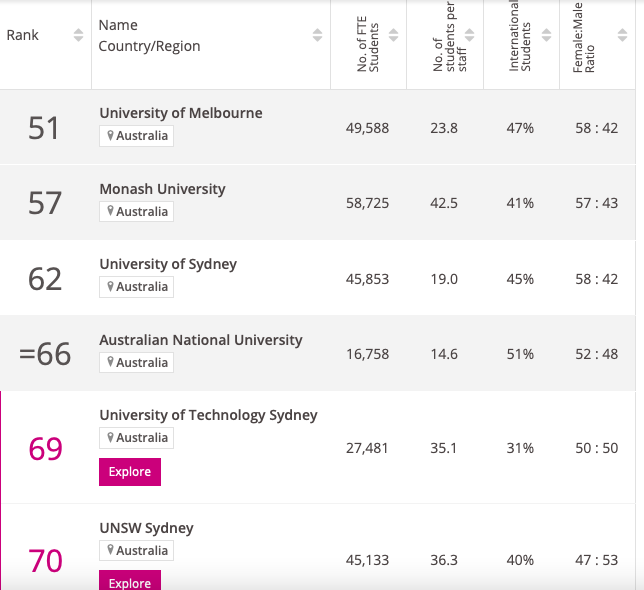Image resolution: width=644 pixels, height=590 pixels.
Task: Select FTE students value 16,758
Action: 367,354
